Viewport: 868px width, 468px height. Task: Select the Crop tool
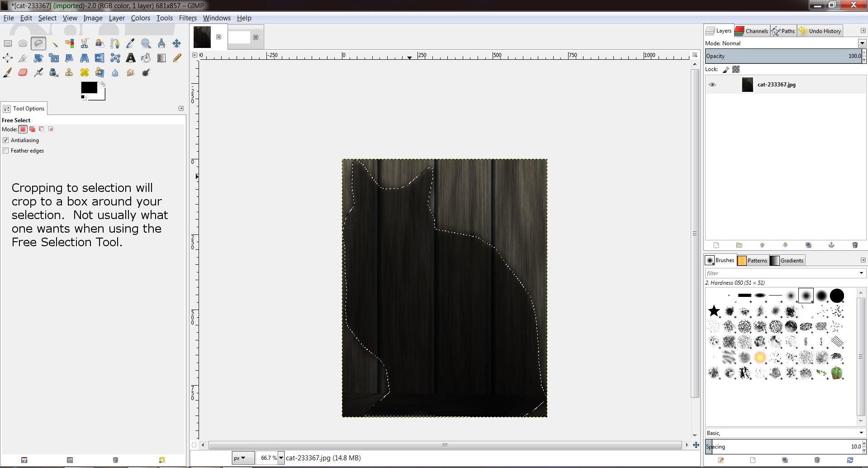click(x=23, y=58)
